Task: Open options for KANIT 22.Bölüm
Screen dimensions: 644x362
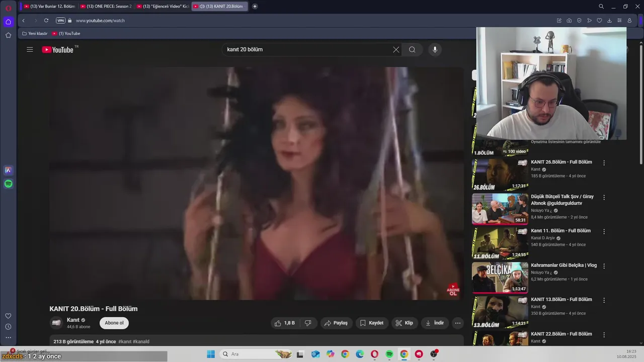Action: (x=604, y=334)
